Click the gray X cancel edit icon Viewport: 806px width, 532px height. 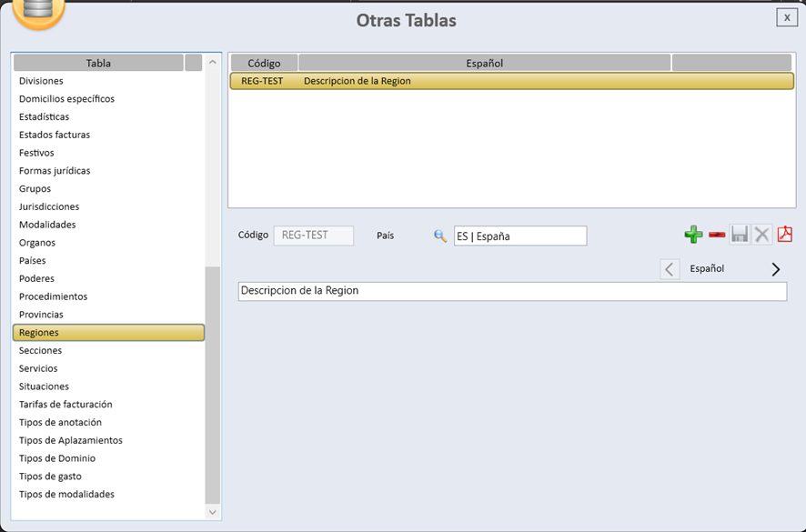tap(762, 236)
